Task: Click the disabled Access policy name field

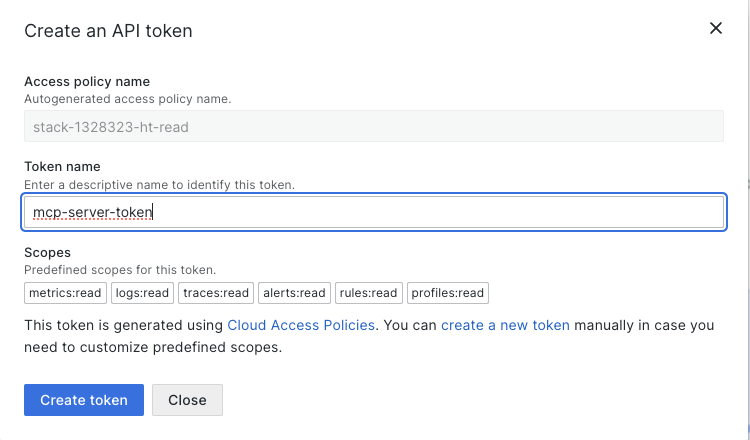Action: [x=374, y=127]
